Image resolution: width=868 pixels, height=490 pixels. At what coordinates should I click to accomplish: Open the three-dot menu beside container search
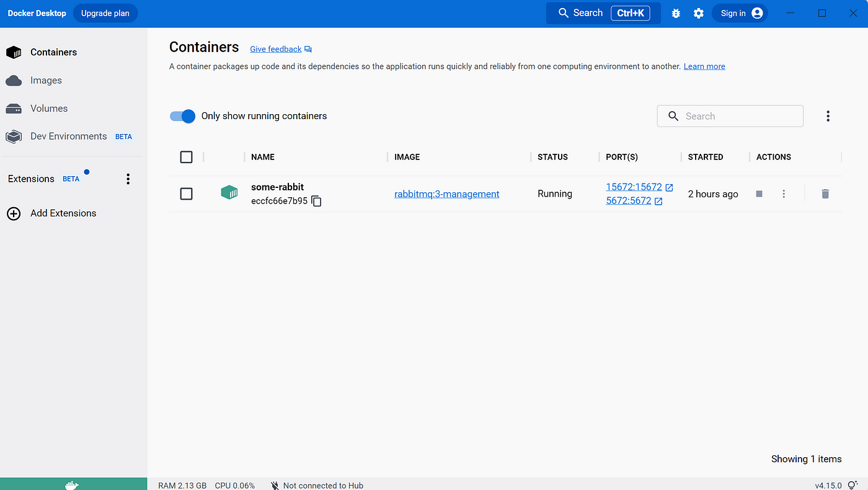(x=828, y=116)
